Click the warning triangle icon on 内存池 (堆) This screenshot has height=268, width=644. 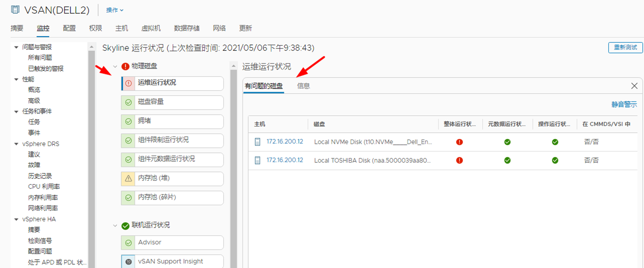point(128,179)
